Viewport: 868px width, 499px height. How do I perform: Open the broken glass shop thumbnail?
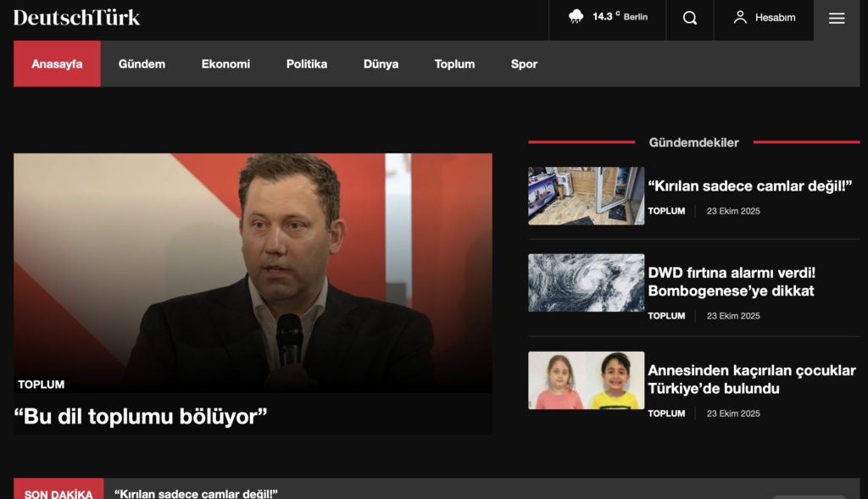coord(586,196)
